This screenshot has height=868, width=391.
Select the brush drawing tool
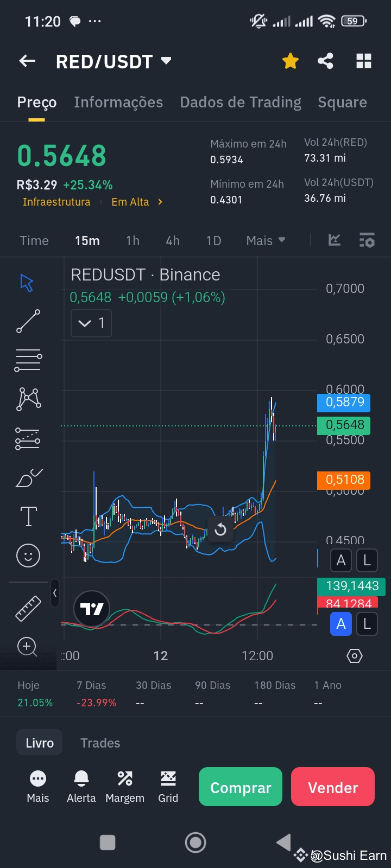coord(29,477)
